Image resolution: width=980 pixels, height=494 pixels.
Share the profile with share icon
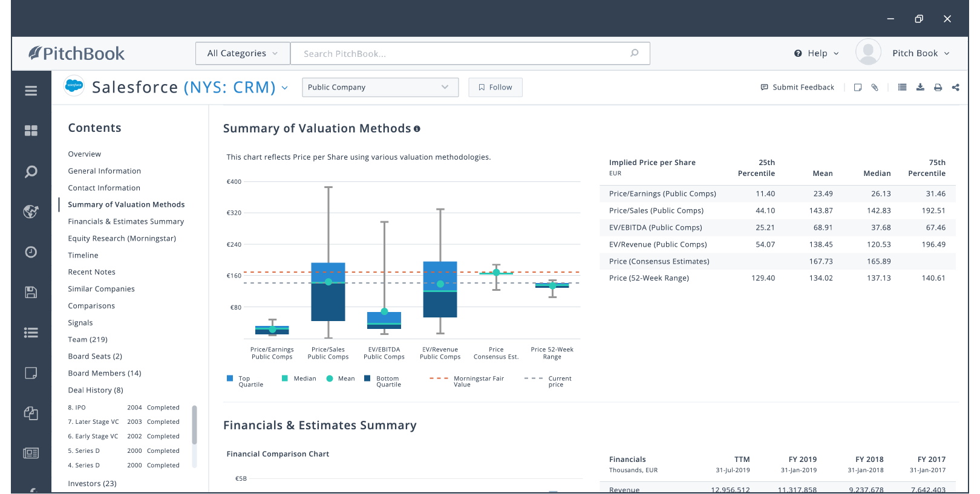coord(956,87)
